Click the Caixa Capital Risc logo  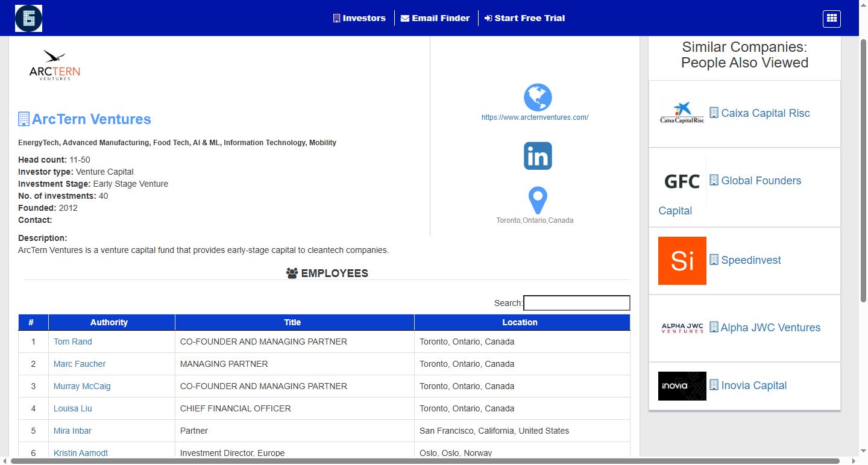coord(682,113)
